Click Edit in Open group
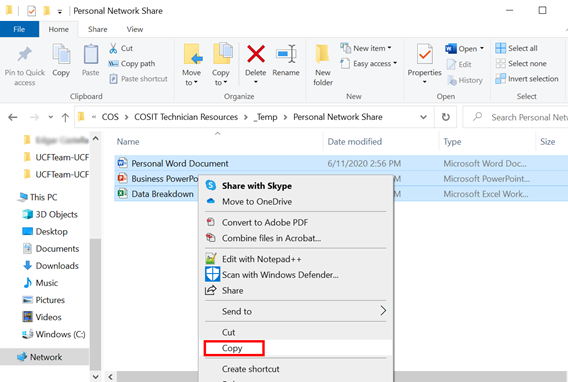 459,64
